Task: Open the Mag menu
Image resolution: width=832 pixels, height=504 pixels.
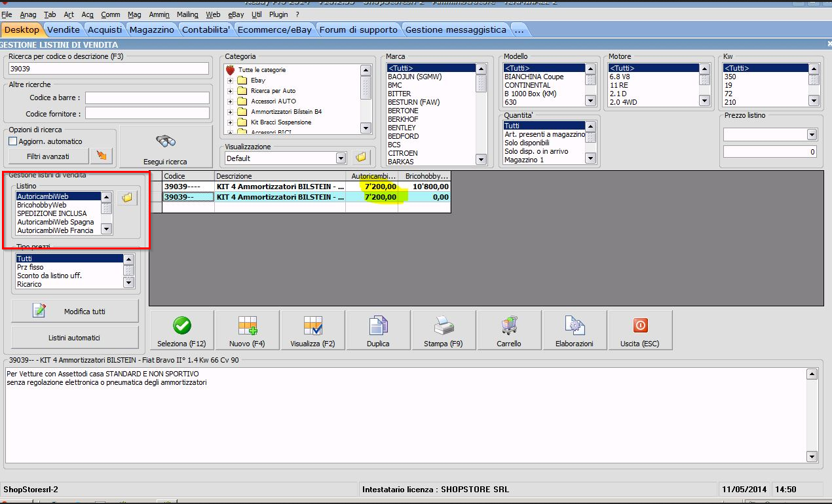Action: coord(134,14)
